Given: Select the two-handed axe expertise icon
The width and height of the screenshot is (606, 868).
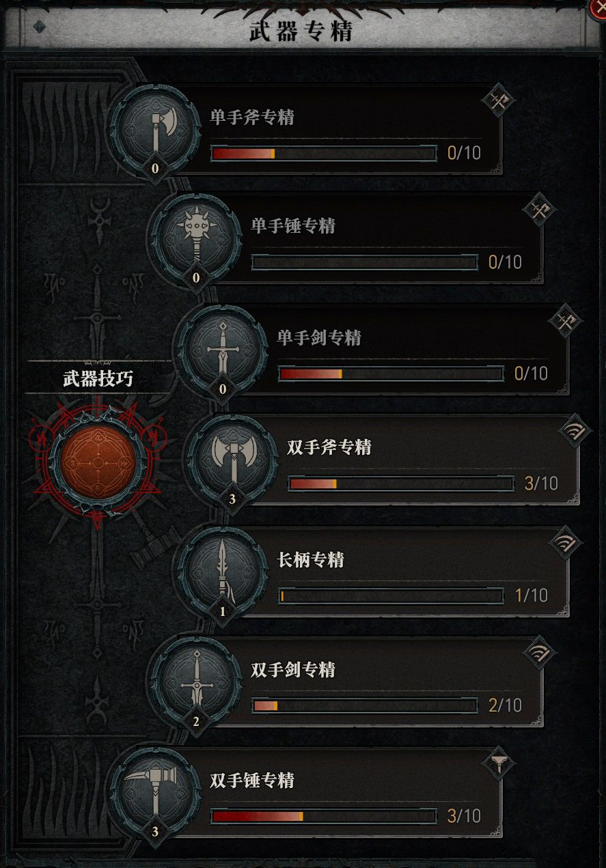Looking at the screenshot, I should click(232, 459).
